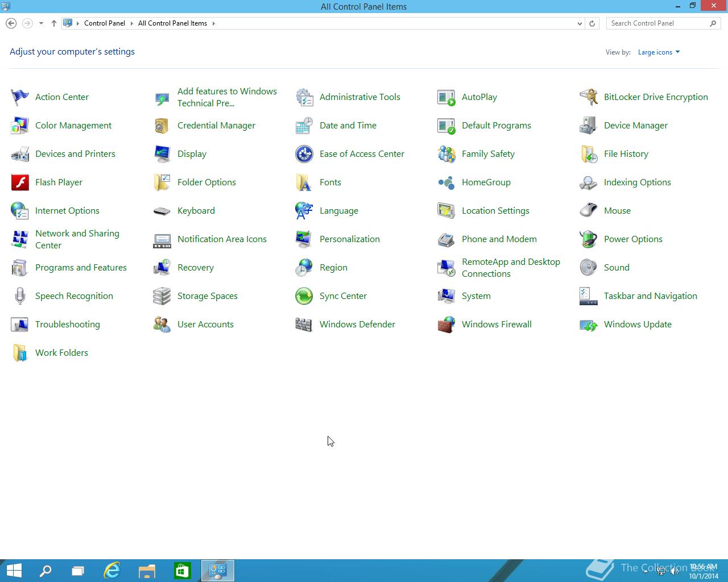
Task: Open the Personalization link
Action: pos(350,239)
